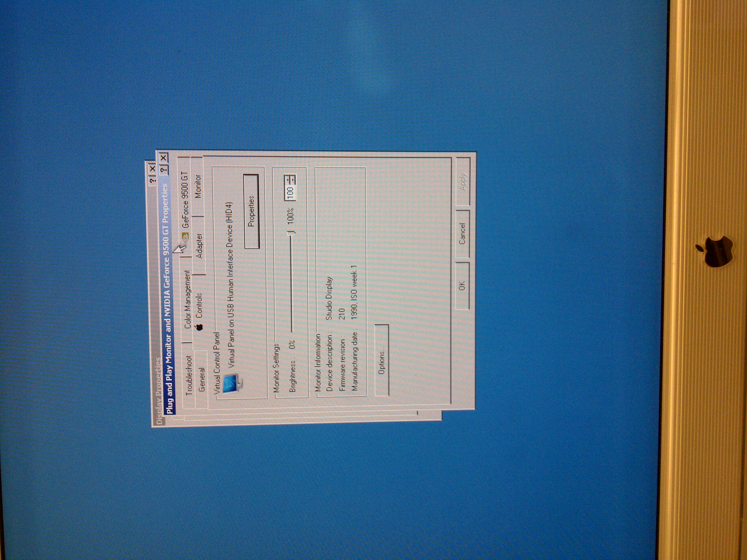Click the firmware revision value '210'
Viewport: 747px width, 560px height.
coord(342,314)
